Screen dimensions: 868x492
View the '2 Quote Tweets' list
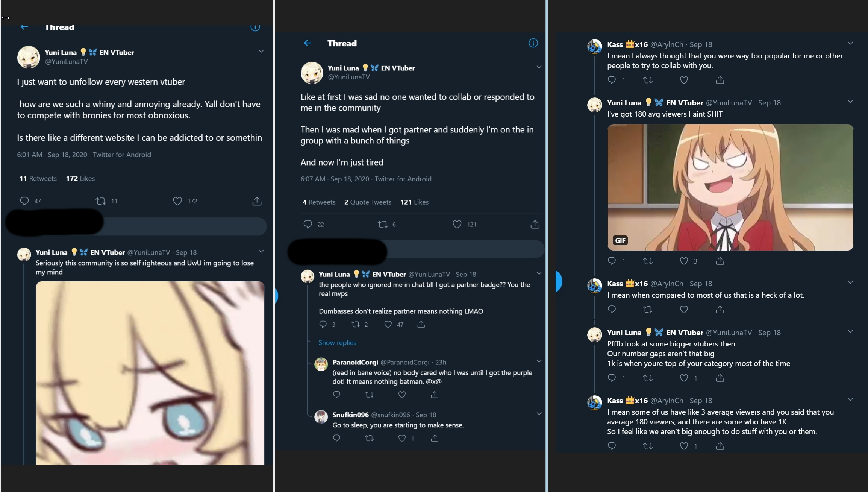click(x=368, y=202)
